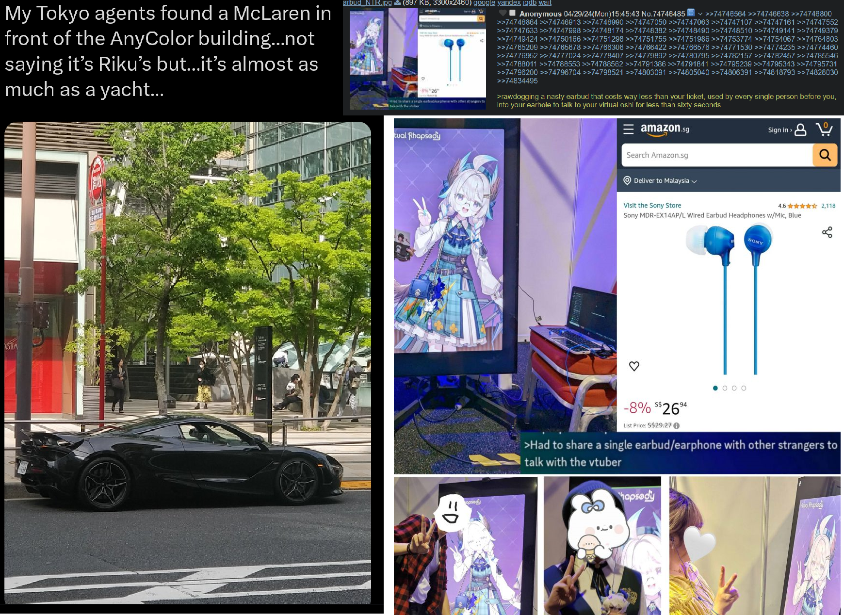This screenshot has width=844, height=616.
Task: Click the orange Amazon search magnifier button
Action: pos(825,155)
